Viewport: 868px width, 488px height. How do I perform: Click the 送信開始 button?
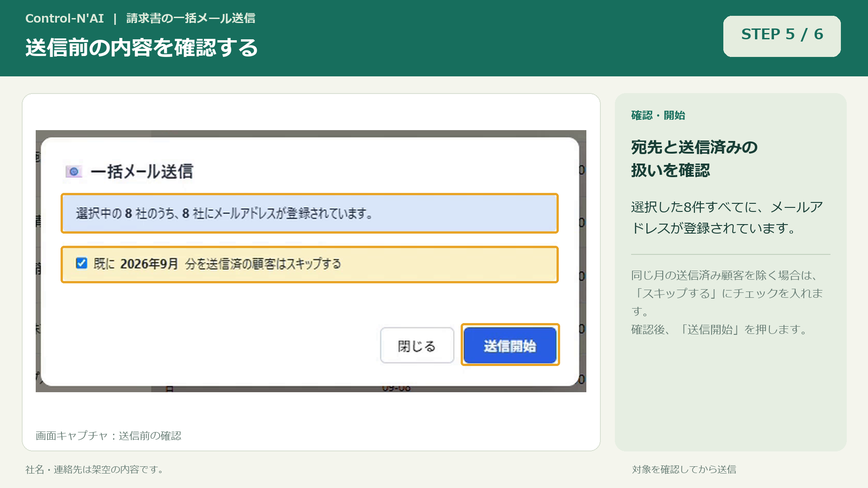point(510,345)
